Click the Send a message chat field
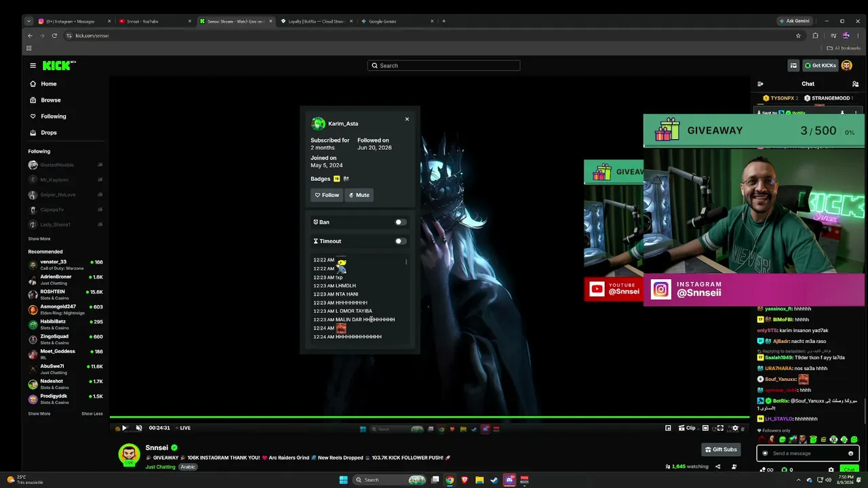The width and height of the screenshot is (868, 488). [x=808, y=453]
